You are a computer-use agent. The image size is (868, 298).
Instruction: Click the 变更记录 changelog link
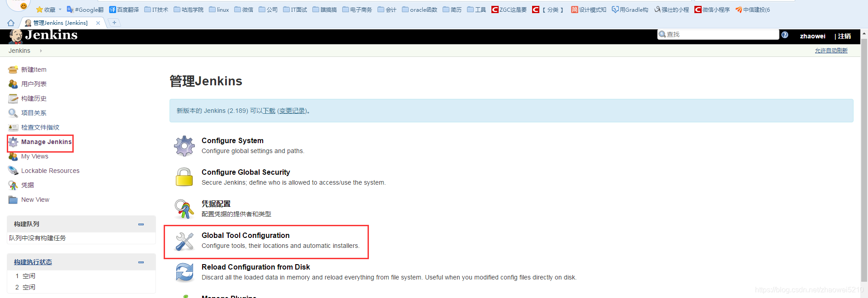click(292, 111)
